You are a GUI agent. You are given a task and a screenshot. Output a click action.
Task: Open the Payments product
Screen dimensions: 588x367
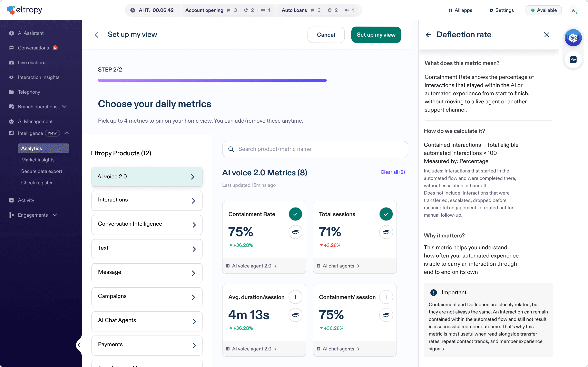click(147, 345)
